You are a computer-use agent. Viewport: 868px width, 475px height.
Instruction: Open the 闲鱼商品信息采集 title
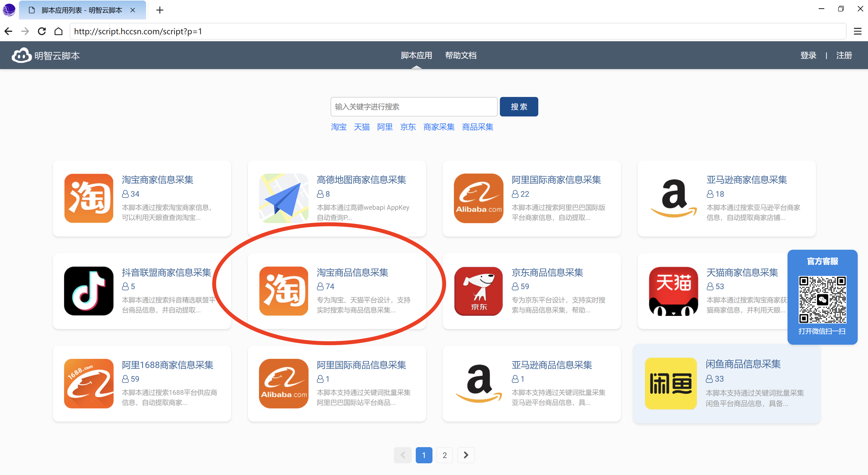point(743,364)
